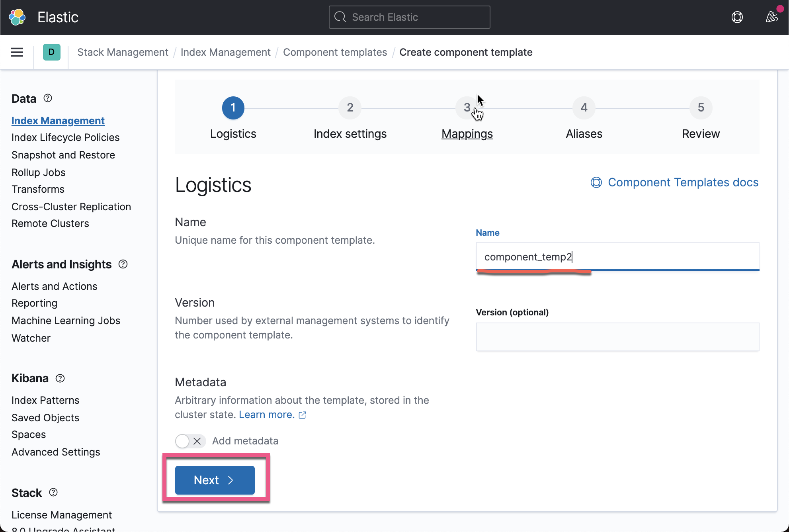Viewport: 789px width, 532px height.
Task: Click the Next button
Action: 214,480
